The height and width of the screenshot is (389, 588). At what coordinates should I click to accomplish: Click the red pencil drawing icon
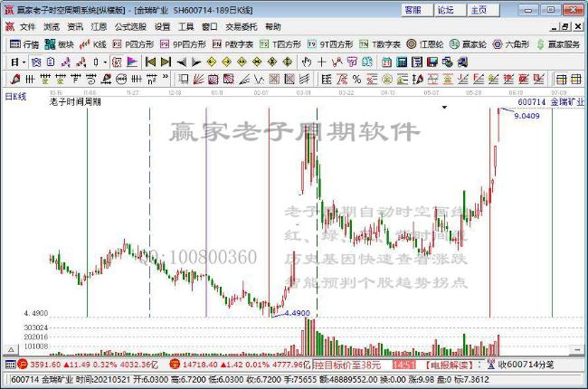point(15,79)
